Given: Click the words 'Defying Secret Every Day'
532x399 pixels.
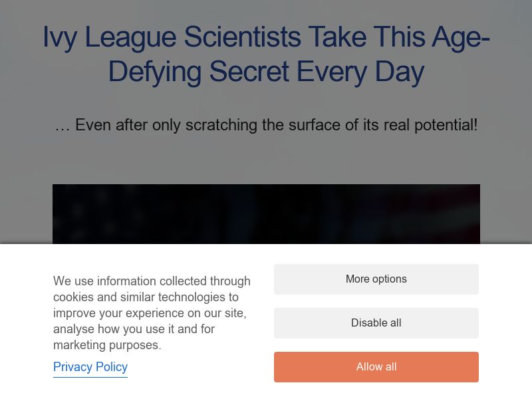Looking at the screenshot, I should [x=266, y=72].
